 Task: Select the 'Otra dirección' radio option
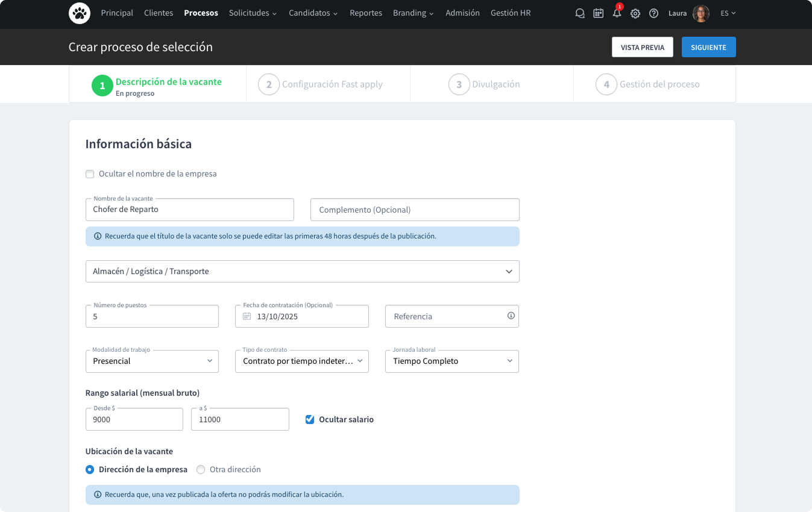pos(201,470)
